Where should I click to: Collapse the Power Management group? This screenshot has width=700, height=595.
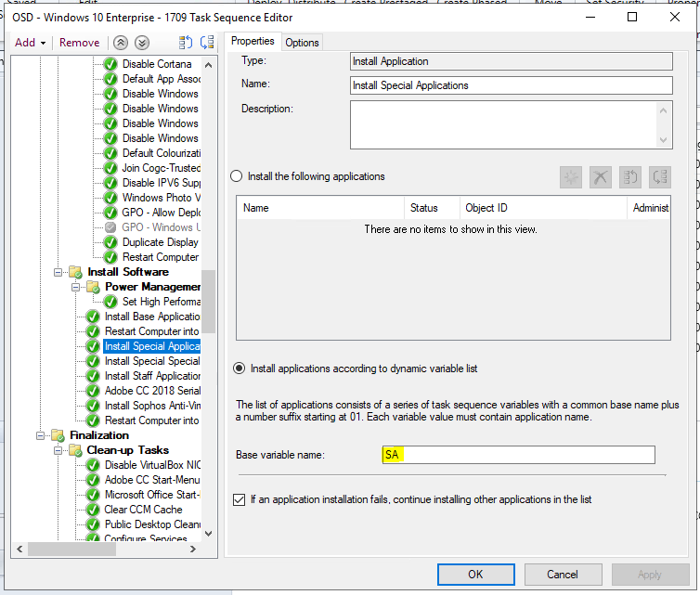click(76, 287)
